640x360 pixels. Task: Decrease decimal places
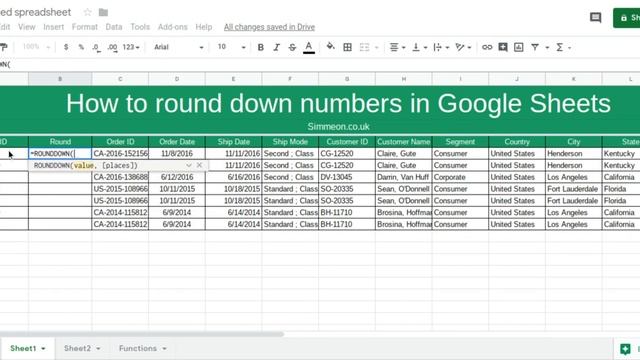tap(96, 47)
